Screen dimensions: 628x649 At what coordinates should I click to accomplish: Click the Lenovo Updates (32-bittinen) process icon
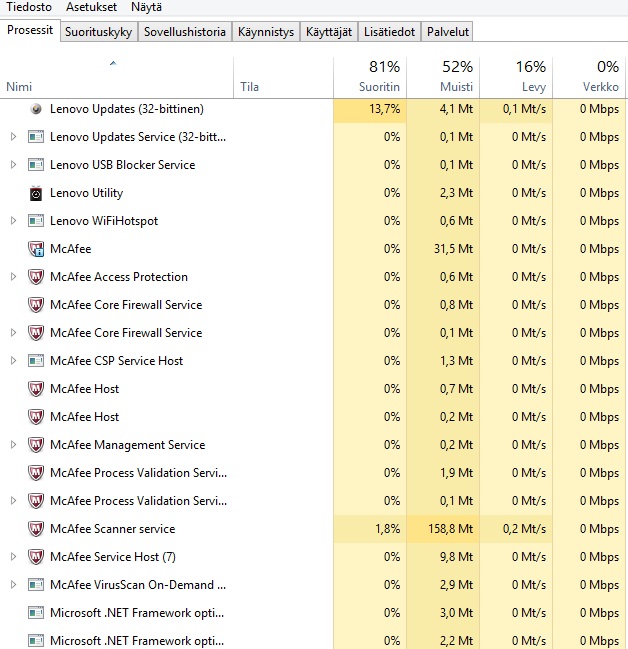[x=36, y=109]
